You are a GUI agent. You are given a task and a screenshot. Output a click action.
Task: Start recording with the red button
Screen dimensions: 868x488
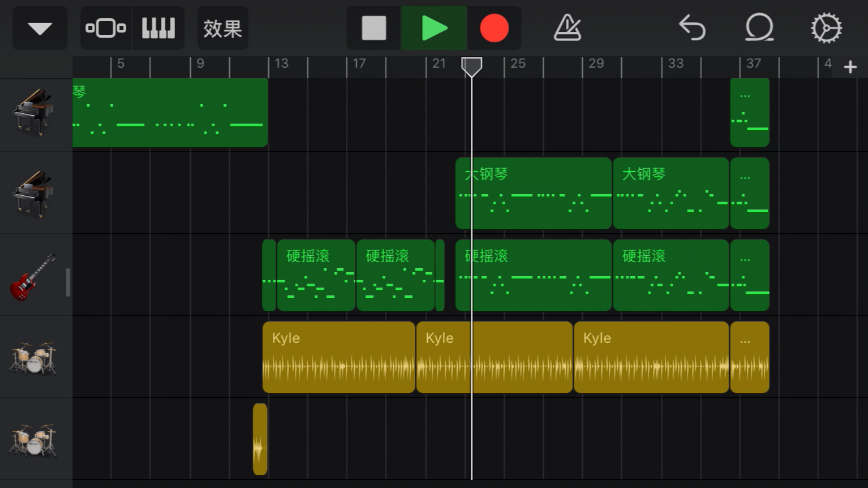tap(494, 28)
